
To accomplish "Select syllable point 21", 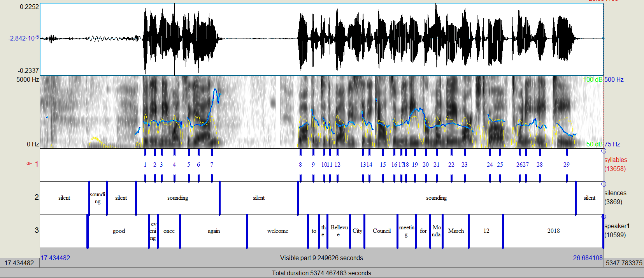I will tap(437, 165).
